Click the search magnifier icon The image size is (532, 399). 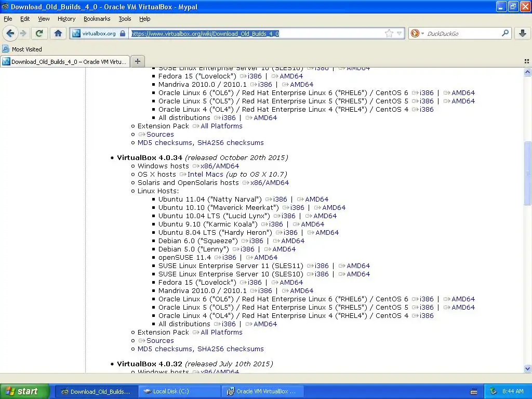coord(505,33)
